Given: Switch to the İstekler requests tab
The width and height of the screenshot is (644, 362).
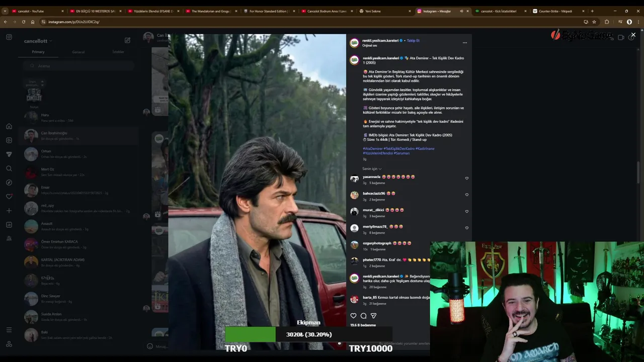Looking at the screenshot, I should 118,52.
